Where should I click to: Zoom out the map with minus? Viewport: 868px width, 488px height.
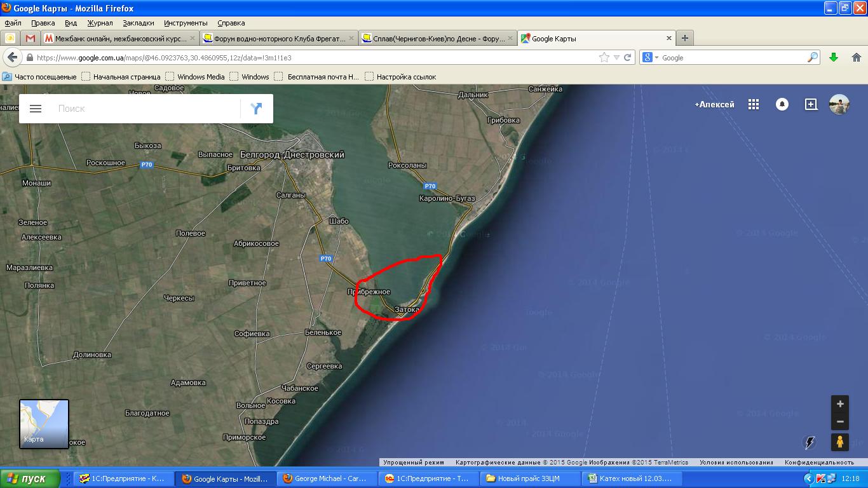click(x=840, y=421)
